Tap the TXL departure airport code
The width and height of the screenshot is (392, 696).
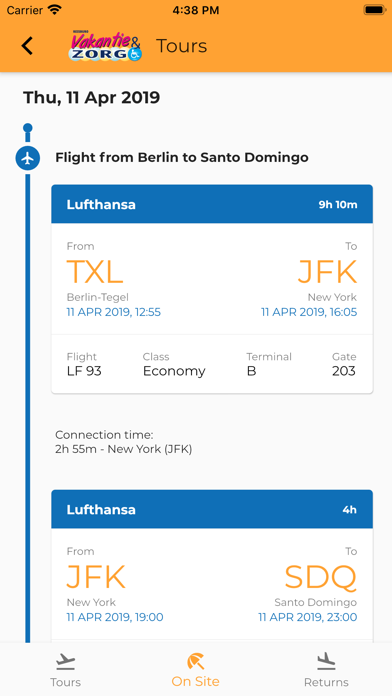point(95,272)
